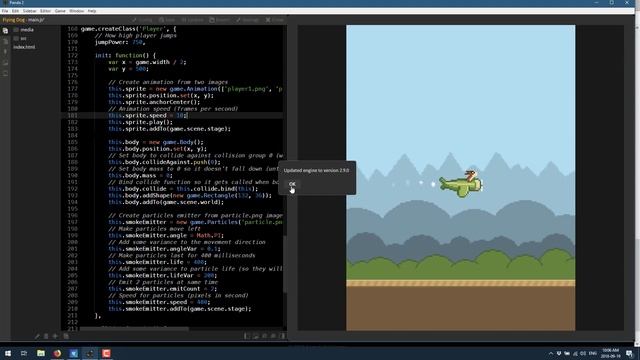Open the Editor menu
The image size is (640, 360).
point(45,11)
